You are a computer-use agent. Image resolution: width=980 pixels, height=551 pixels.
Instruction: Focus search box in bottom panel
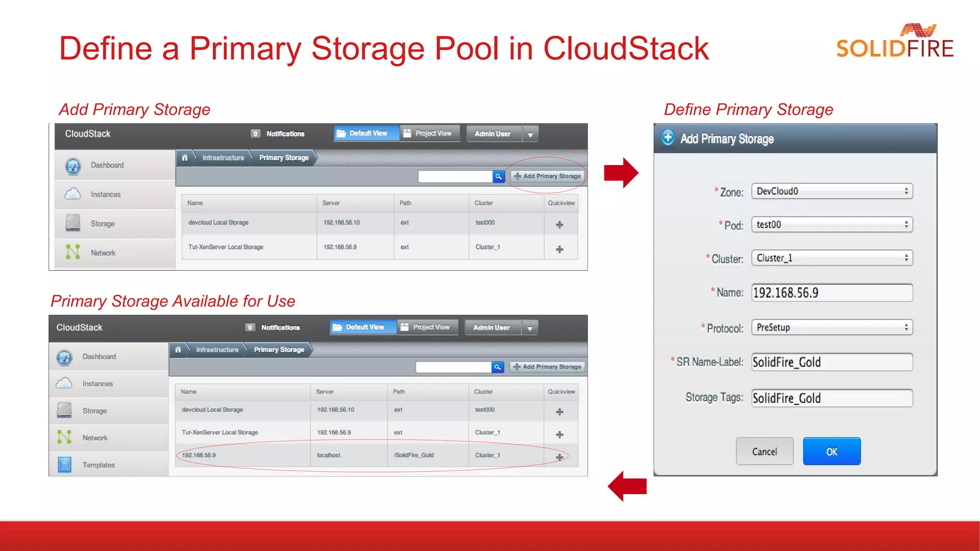[454, 367]
